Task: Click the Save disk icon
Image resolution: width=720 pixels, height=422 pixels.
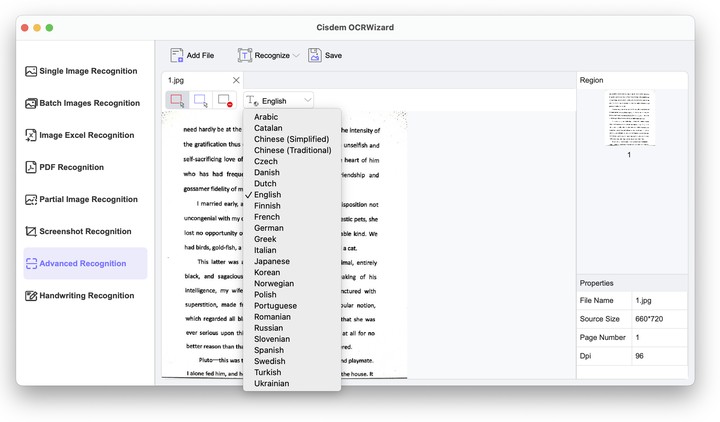Action: (x=315, y=55)
